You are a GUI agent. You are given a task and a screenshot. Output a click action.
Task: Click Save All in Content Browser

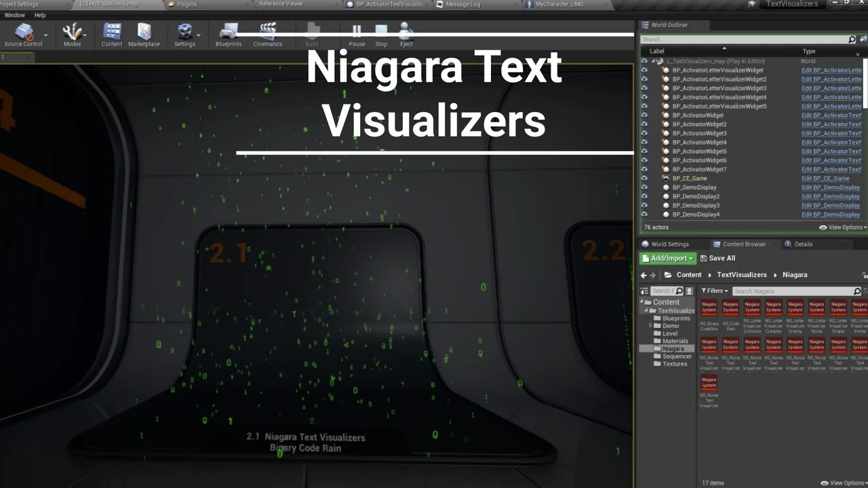pos(717,258)
